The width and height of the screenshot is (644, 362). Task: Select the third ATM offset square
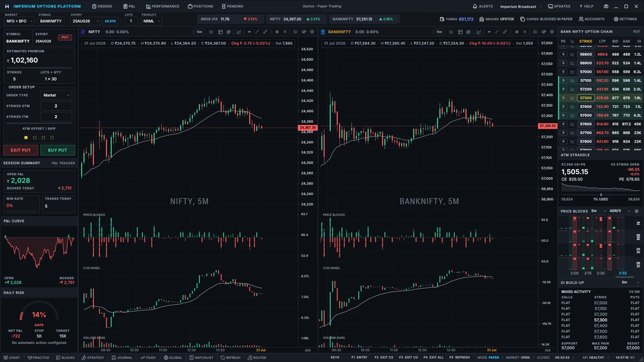tap(43, 138)
